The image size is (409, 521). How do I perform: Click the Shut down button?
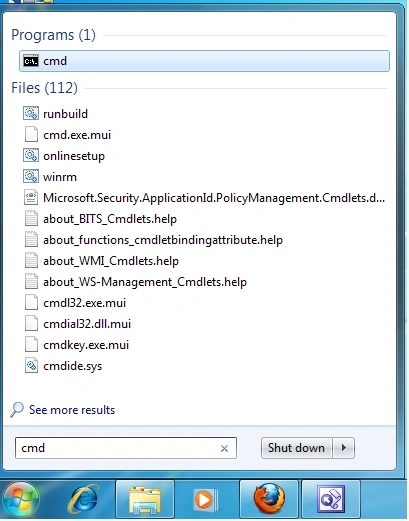pyautogui.click(x=296, y=448)
